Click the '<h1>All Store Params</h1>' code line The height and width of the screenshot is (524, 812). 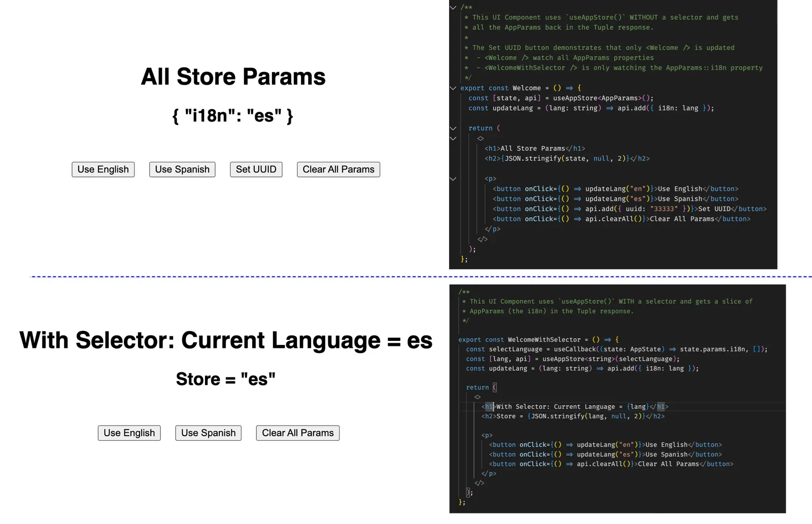tap(535, 149)
